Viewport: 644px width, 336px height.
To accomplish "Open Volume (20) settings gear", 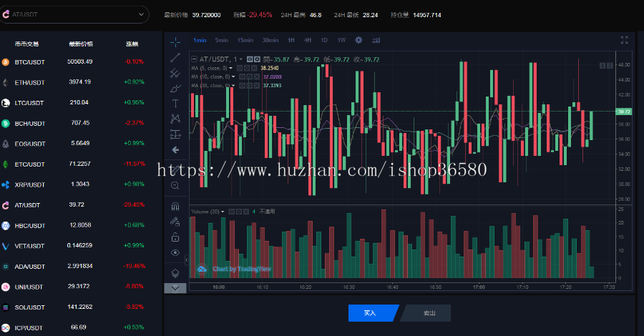I will point(238,212).
